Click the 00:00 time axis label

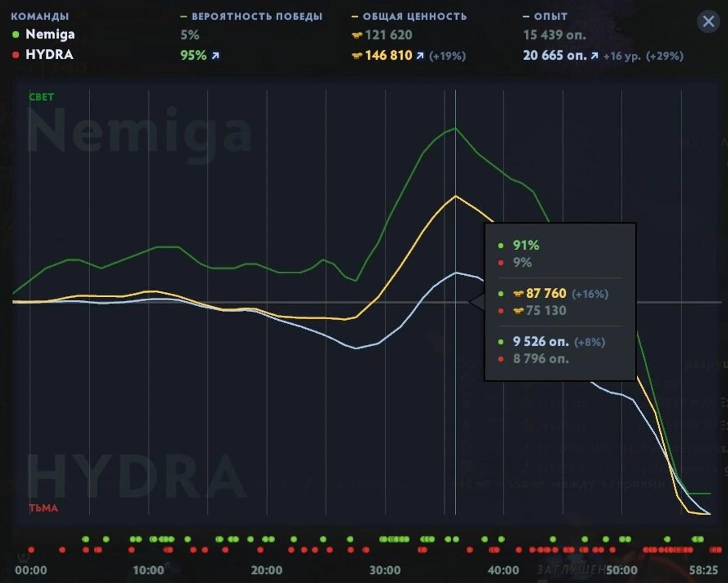[x=31, y=570]
